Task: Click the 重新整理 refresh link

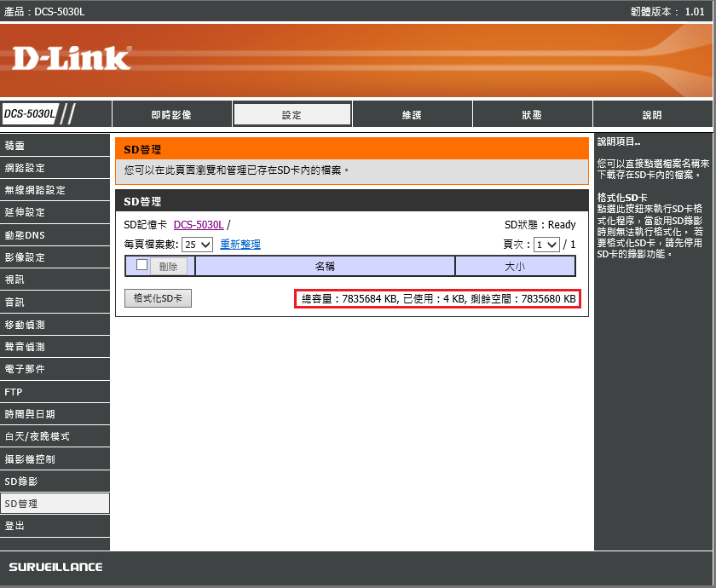Action: coord(240,245)
